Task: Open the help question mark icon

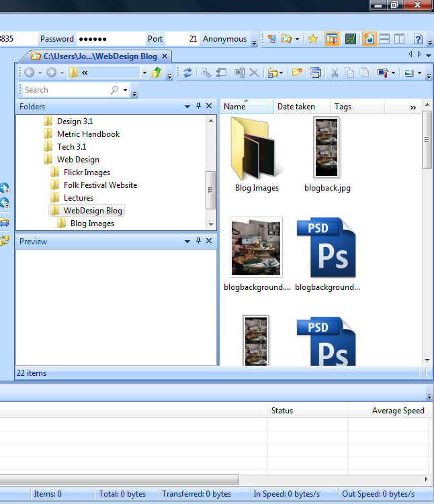Action: point(418,39)
